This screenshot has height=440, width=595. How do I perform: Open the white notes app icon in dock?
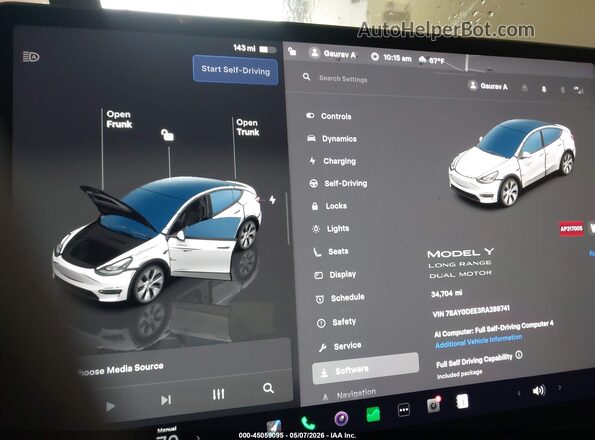(462, 401)
